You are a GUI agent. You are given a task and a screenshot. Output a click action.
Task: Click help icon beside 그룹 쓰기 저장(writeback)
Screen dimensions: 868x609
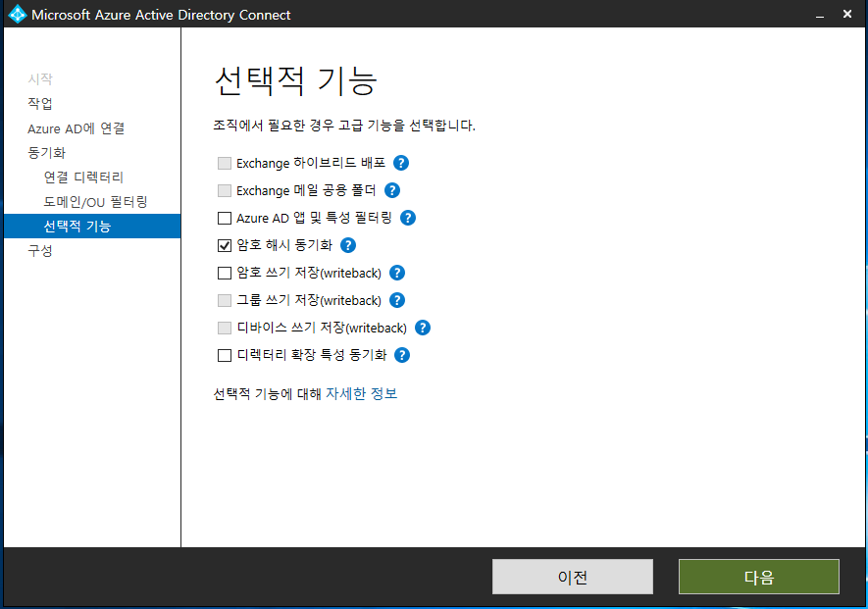coord(397,300)
